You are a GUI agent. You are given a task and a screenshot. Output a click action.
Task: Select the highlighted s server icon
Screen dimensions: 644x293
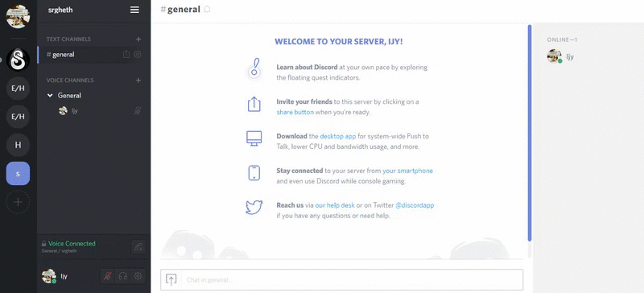coord(18,173)
